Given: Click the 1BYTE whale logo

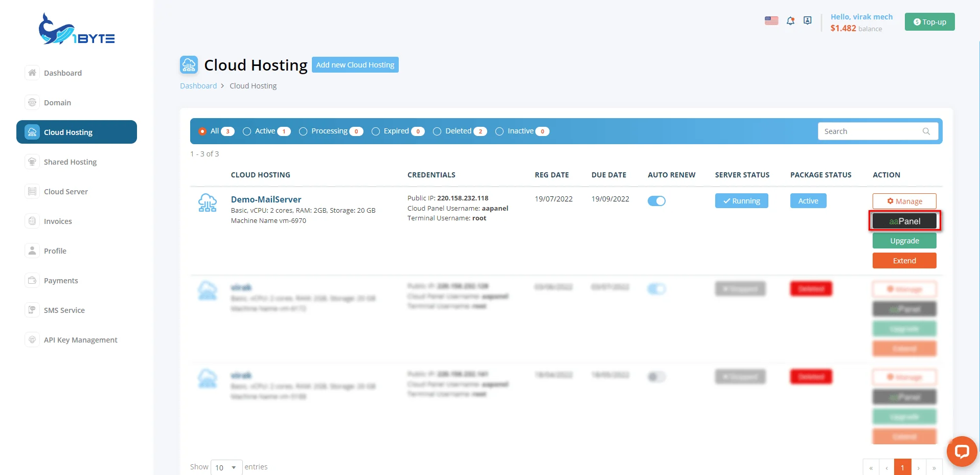Looking at the screenshot, I should [77, 29].
